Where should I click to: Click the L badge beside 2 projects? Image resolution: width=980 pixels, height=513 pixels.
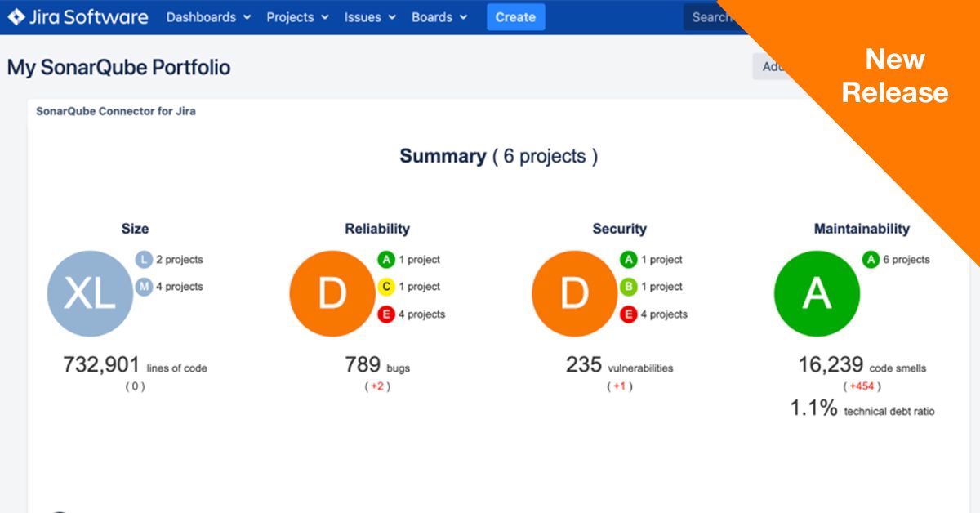pyautogui.click(x=144, y=260)
